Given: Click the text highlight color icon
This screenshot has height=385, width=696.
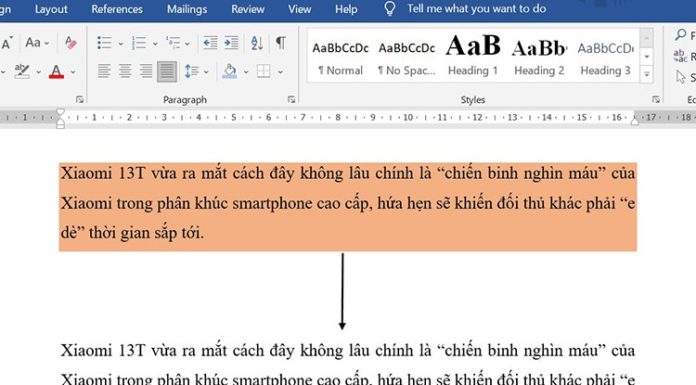Looking at the screenshot, I should pos(22,71).
